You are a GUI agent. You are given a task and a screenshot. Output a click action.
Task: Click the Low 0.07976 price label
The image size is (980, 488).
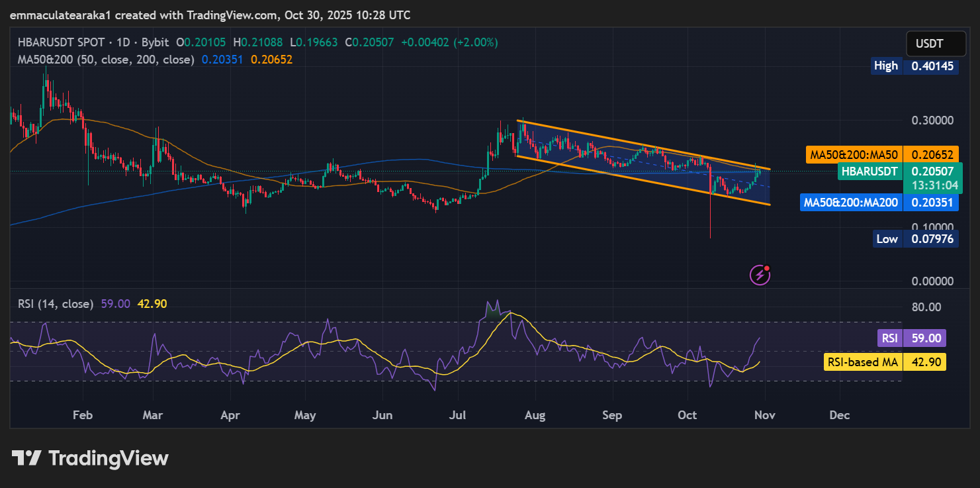click(x=914, y=239)
